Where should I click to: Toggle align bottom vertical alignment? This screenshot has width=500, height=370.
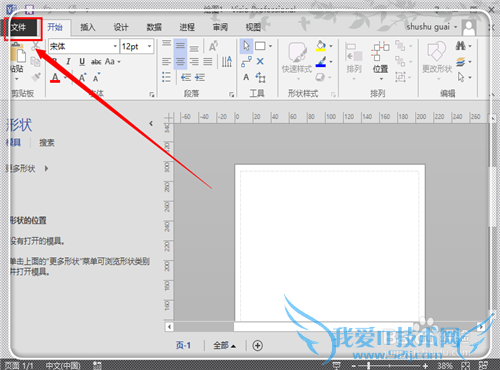coord(194,48)
